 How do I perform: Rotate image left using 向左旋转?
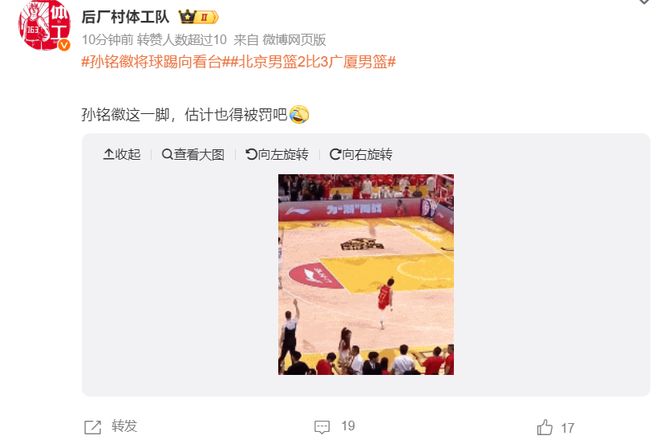tap(277, 155)
